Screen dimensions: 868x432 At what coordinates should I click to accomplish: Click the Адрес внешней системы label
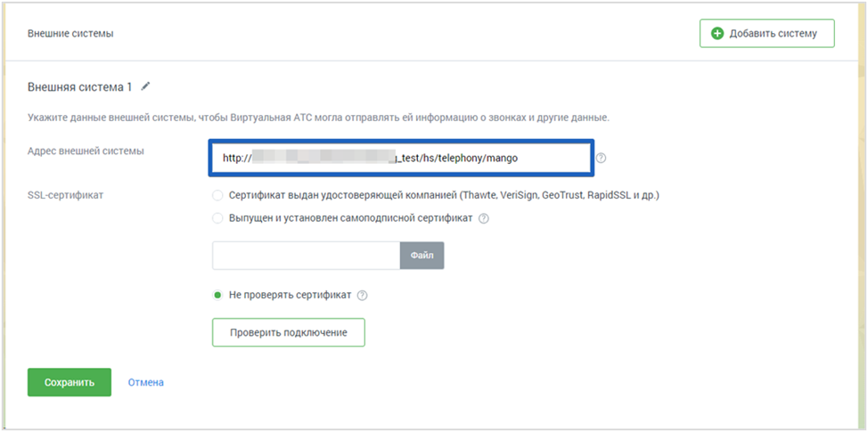click(x=86, y=151)
